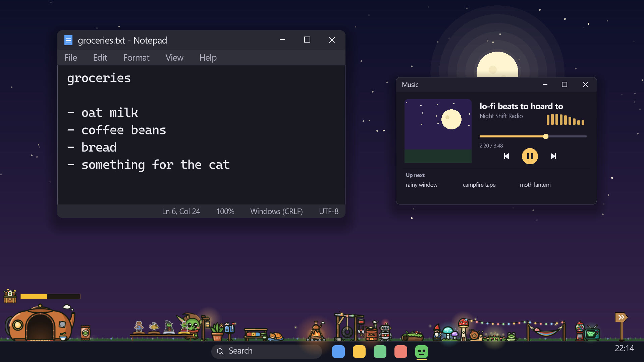
Task: Select the doll figurine on the display table
Action: pyautogui.click(x=139, y=327)
